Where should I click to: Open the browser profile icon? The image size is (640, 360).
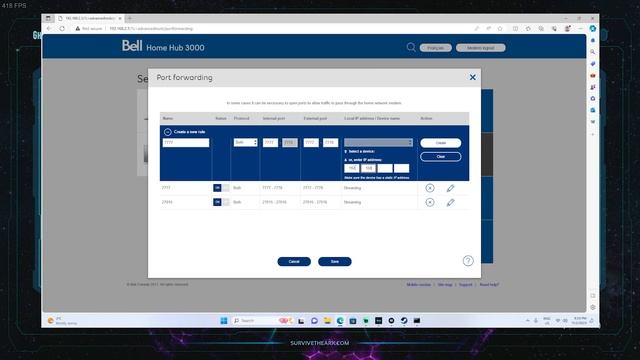coord(567,29)
